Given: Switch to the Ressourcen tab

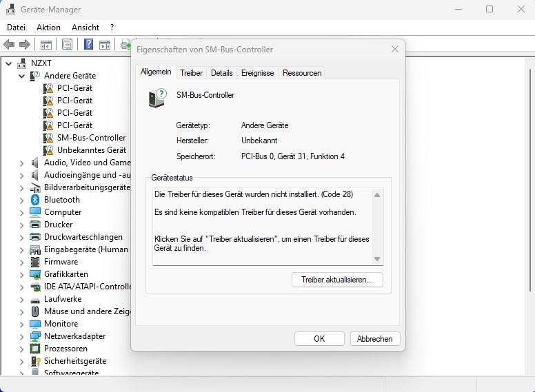Looking at the screenshot, I should click(x=302, y=73).
